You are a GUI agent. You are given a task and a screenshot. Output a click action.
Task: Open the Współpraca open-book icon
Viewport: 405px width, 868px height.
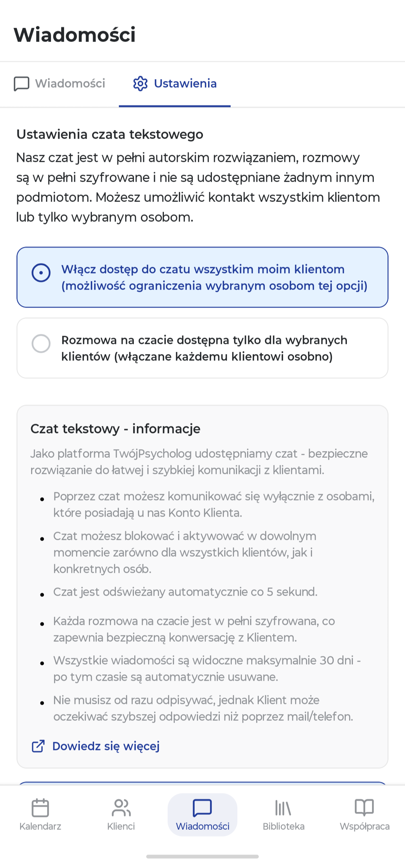click(364, 808)
